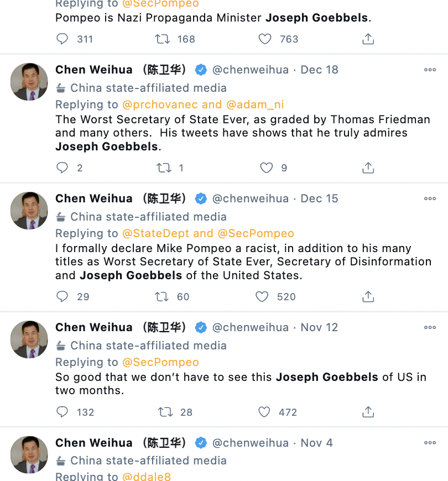The width and height of the screenshot is (448, 481).
Task: Open more options on Dec 15 tweet
Action: click(430, 198)
